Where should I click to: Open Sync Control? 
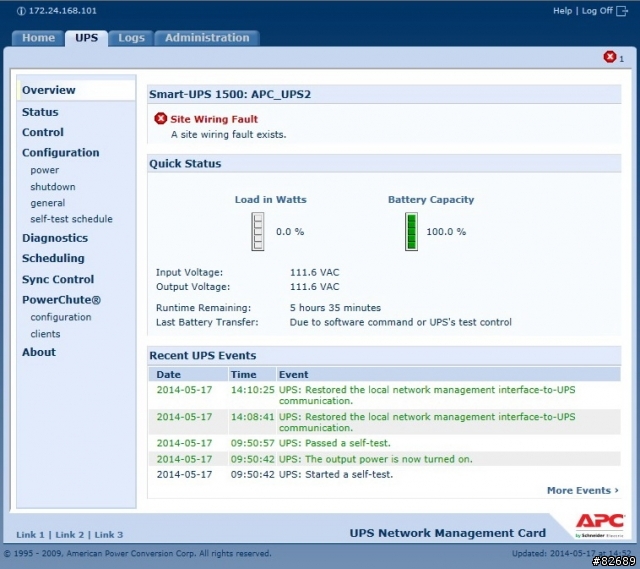[x=58, y=279]
